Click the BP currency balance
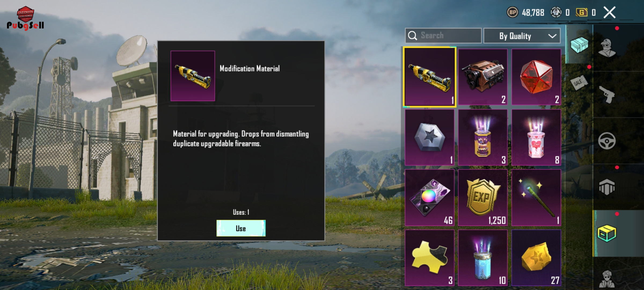644x290 pixels. tap(526, 12)
